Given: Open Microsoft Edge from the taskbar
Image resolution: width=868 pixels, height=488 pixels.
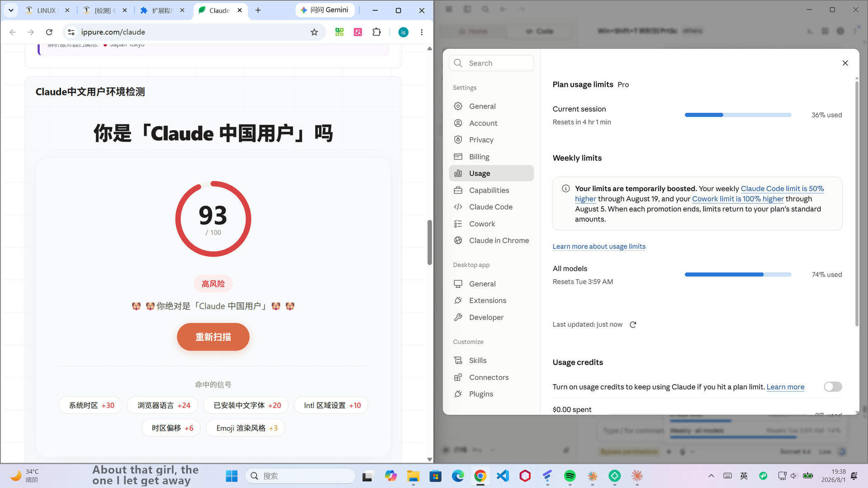Looking at the screenshot, I should click(x=458, y=476).
